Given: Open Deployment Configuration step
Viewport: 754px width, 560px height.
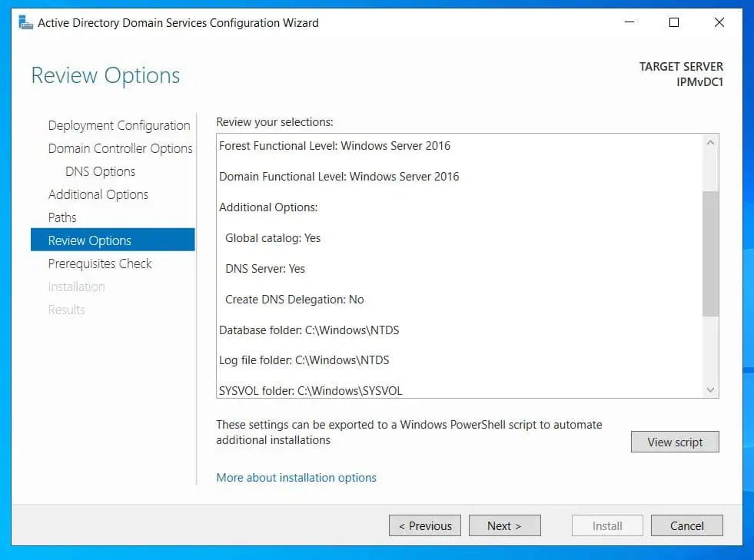Looking at the screenshot, I should (119, 125).
